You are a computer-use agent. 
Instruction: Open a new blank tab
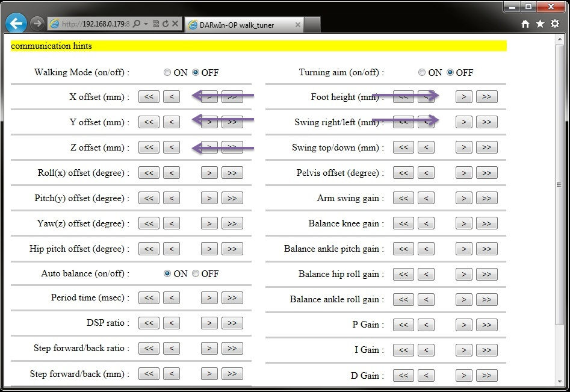click(312, 25)
